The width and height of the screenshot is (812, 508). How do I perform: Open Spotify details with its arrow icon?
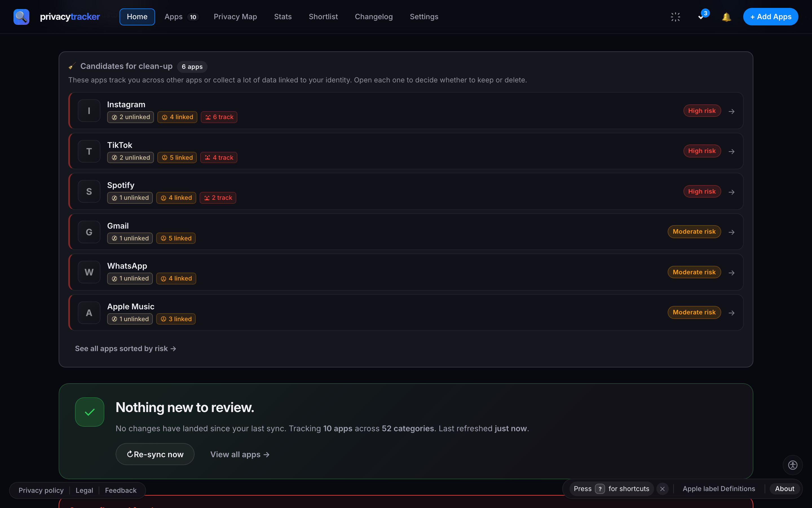731,192
